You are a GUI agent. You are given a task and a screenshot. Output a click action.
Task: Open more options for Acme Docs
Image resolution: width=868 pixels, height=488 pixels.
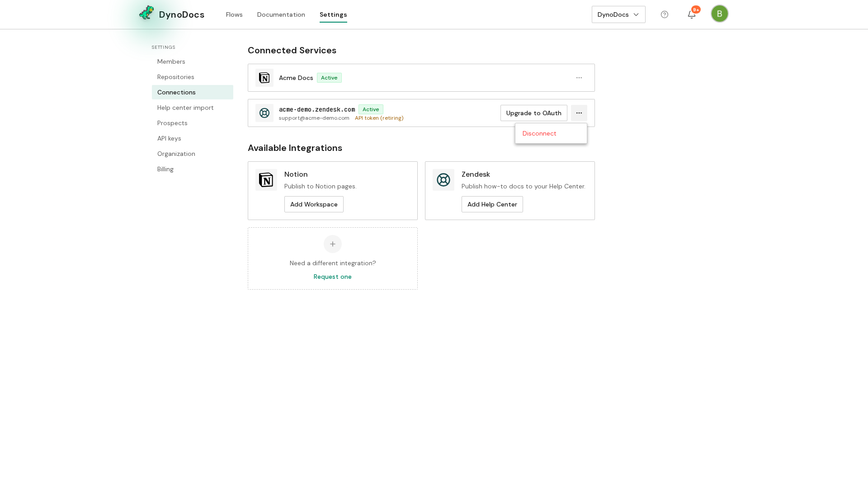pyautogui.click(x=579, y=78)
